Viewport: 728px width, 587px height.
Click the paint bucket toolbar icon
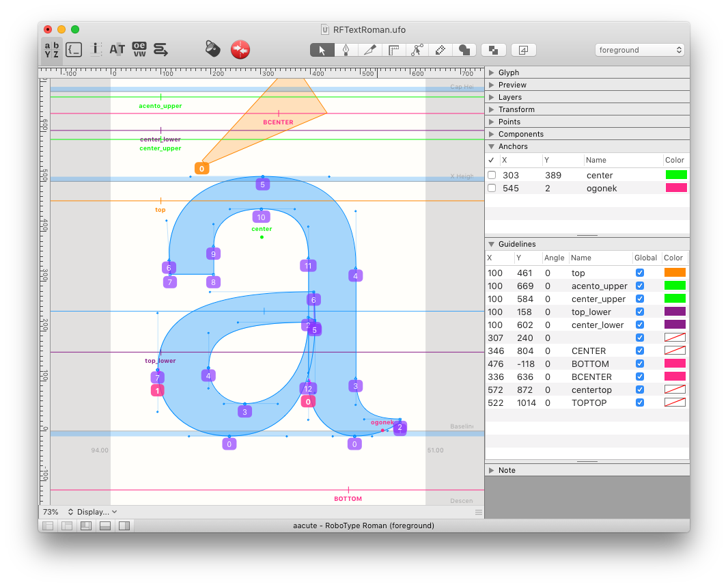(x=212, y=49)
